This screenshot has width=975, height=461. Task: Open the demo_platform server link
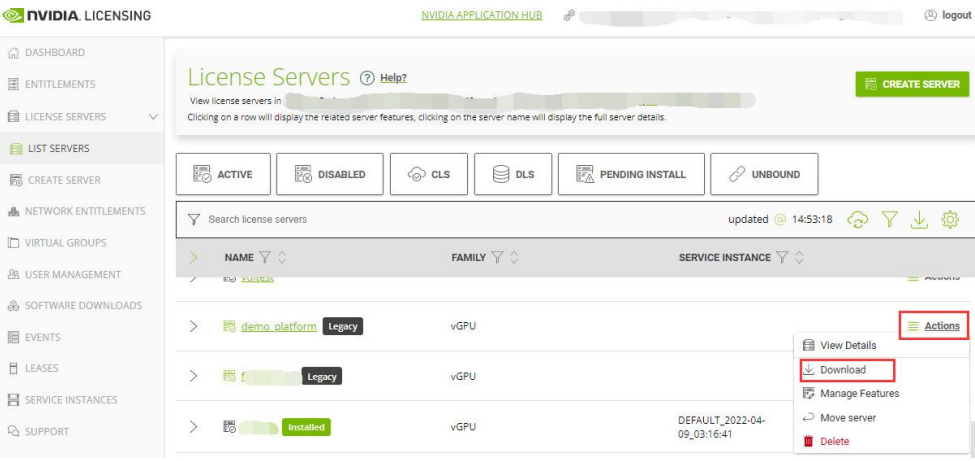[x=279, y=326]
